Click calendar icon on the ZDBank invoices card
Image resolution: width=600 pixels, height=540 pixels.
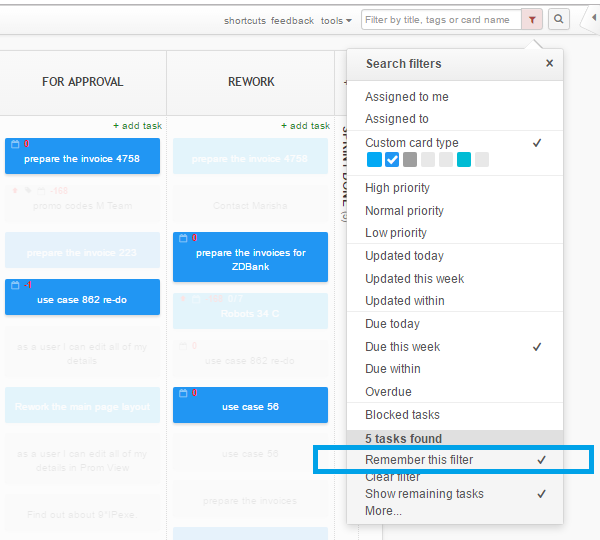click(183, 238)
